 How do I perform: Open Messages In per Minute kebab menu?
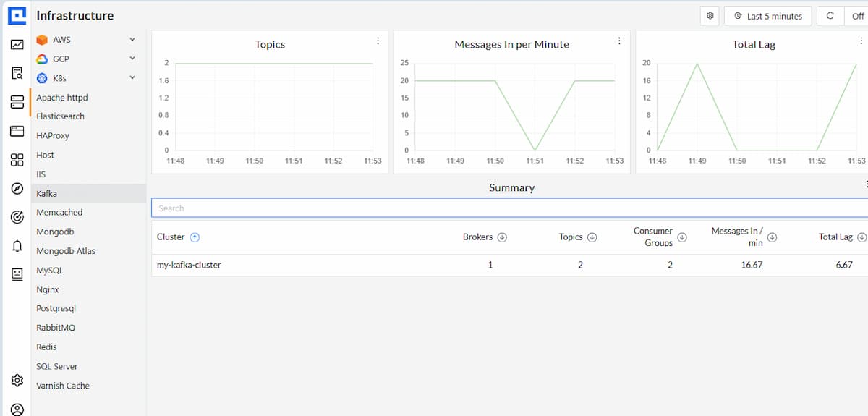click(x=619, y=41)
